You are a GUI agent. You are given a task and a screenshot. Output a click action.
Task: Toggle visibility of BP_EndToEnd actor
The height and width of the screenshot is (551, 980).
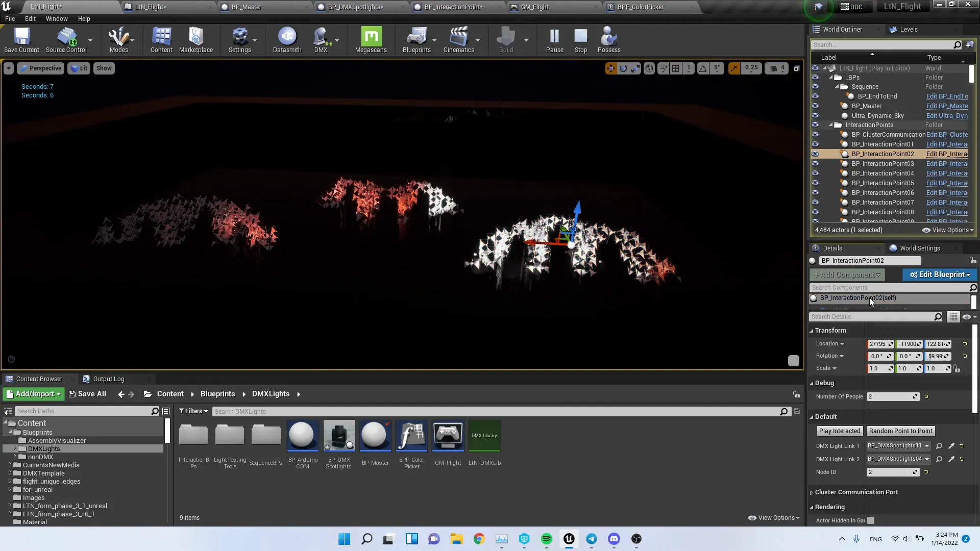click(815, 96)
